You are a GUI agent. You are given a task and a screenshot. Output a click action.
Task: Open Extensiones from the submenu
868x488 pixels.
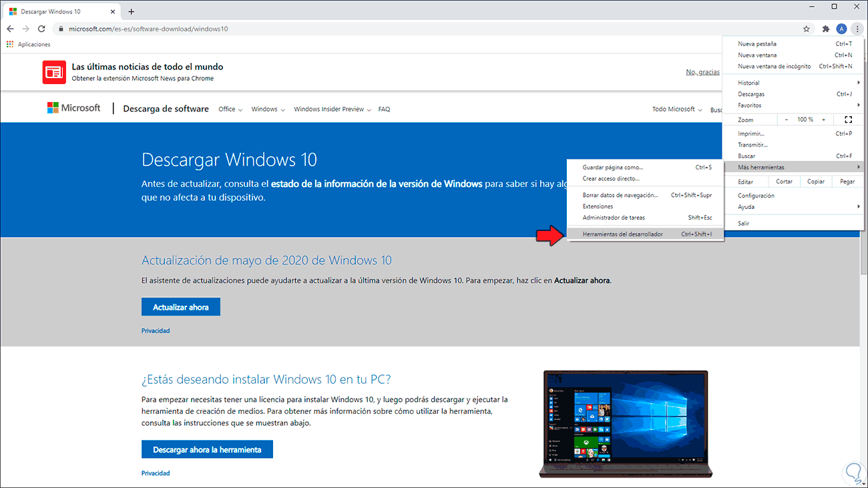tap(644, 206)
